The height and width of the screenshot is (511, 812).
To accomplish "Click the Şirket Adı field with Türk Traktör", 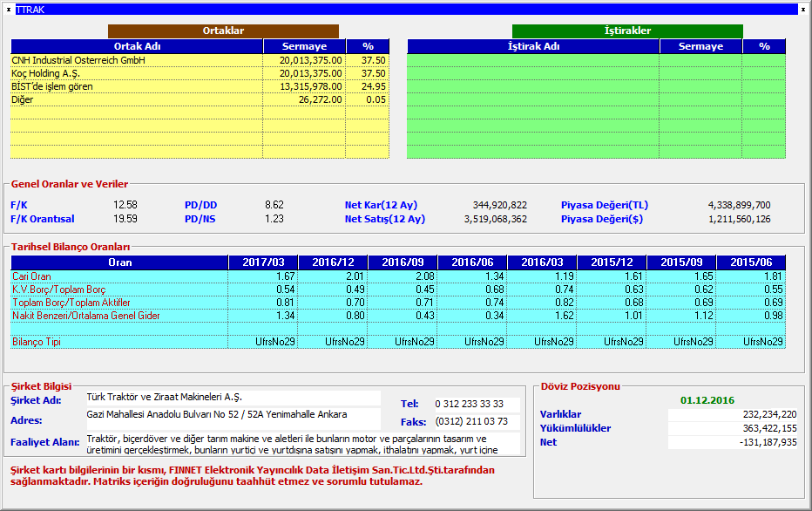I will point(233,398).
